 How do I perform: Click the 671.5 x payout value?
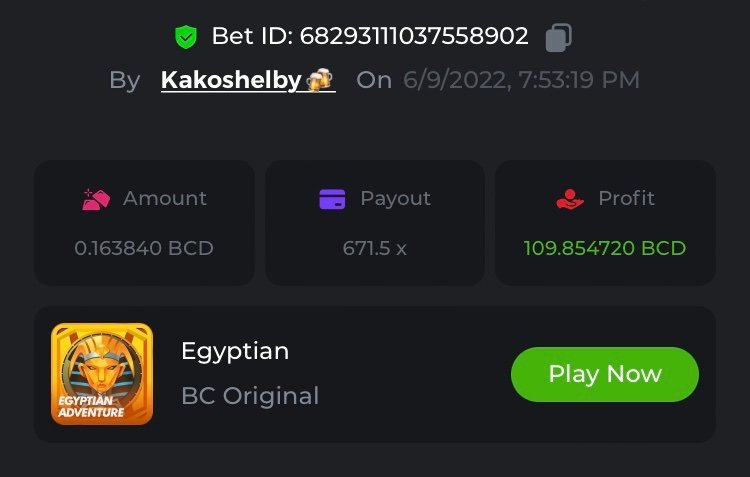[375, 248]
